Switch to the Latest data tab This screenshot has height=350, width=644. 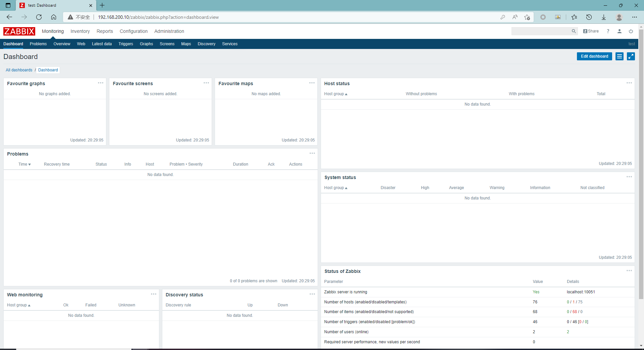[x=102, y=44]
